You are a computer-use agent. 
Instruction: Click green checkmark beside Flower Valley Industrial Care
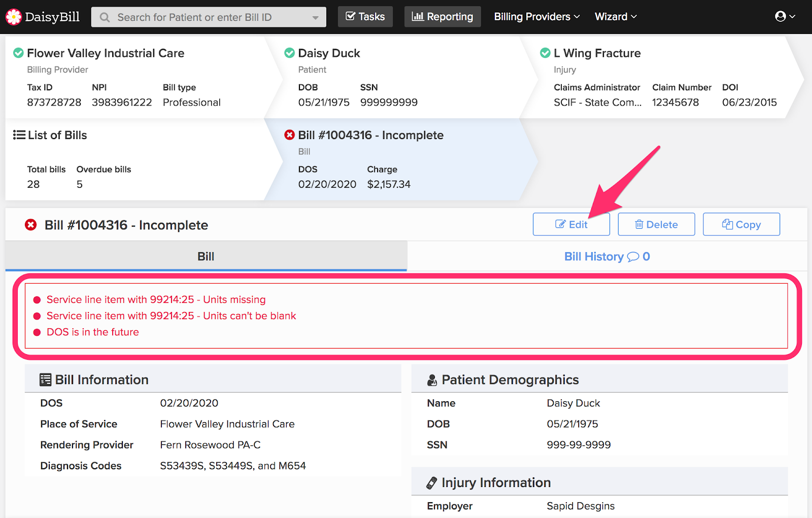[x=18, y=53]
